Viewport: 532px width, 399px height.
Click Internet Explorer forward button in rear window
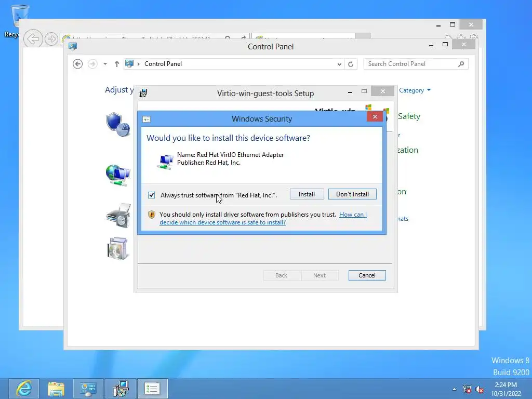[51, 39]
